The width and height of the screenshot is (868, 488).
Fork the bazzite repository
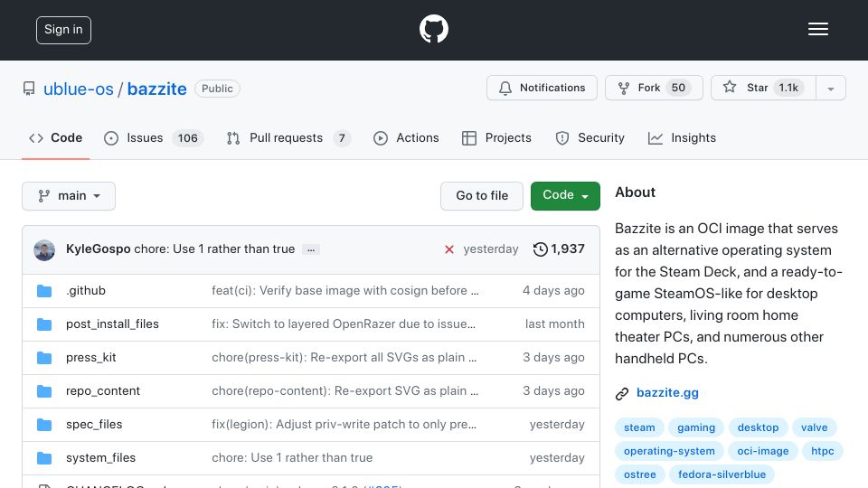(x=654, y=88)
